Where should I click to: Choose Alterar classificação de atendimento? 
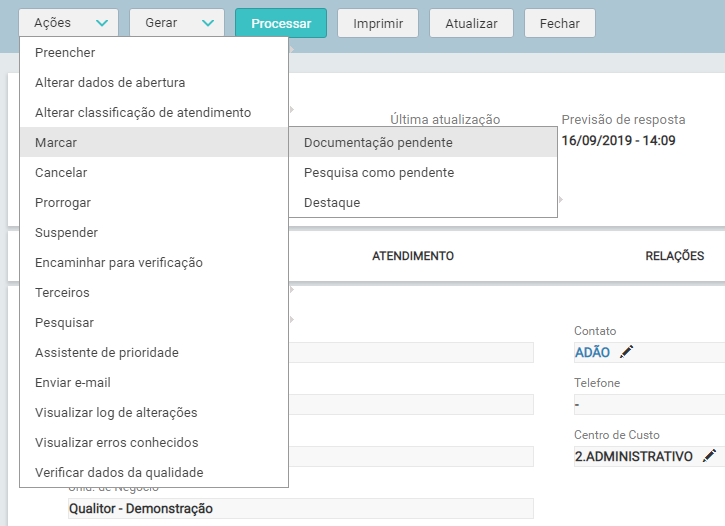click(154, 112)
